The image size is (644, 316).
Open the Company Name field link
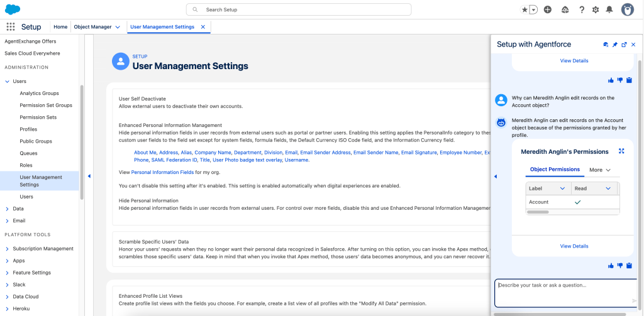click(213, 152)
